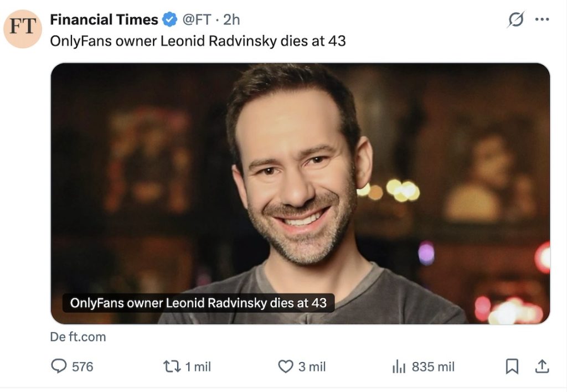Like the tweet via the heart icon
Screen dimensions: 567x392
pyautogui.click(x=286, y=367)
